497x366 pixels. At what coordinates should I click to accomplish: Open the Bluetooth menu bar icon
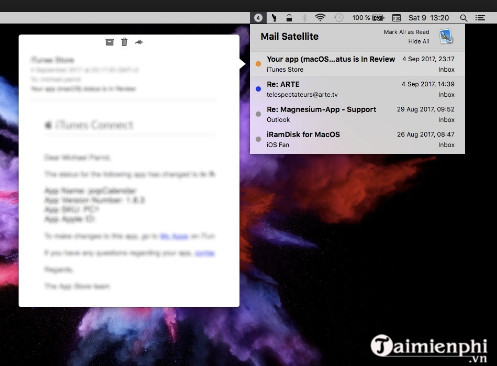tap(304, 18)
